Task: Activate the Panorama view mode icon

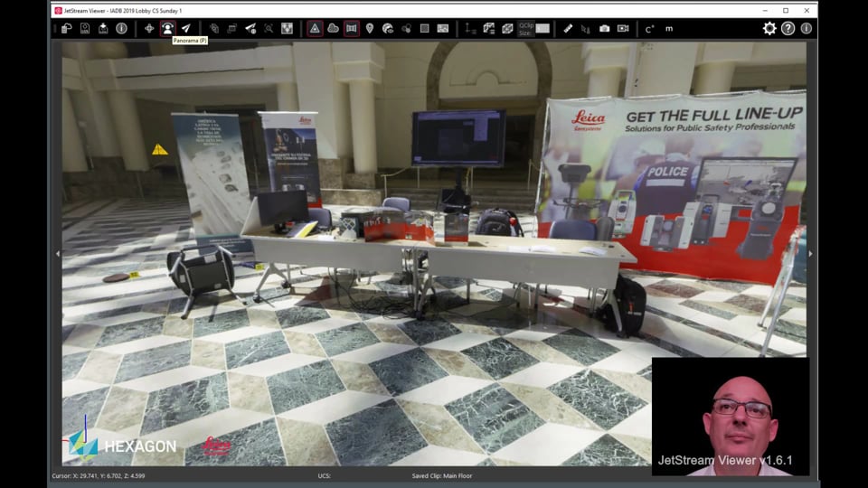Action: coord(167,28)
